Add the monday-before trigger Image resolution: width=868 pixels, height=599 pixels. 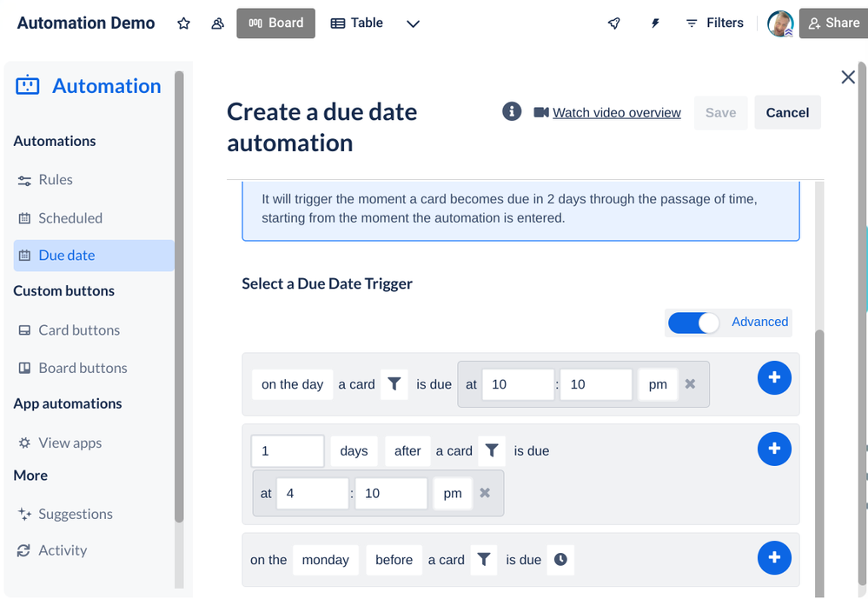(x=774, y=557)
